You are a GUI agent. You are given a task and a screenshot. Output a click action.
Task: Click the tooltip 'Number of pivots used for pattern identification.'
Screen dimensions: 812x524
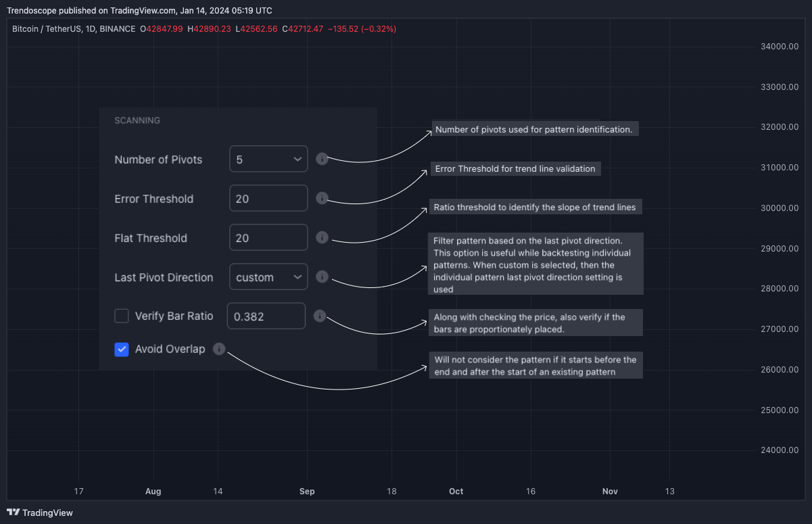click(534, 129)
